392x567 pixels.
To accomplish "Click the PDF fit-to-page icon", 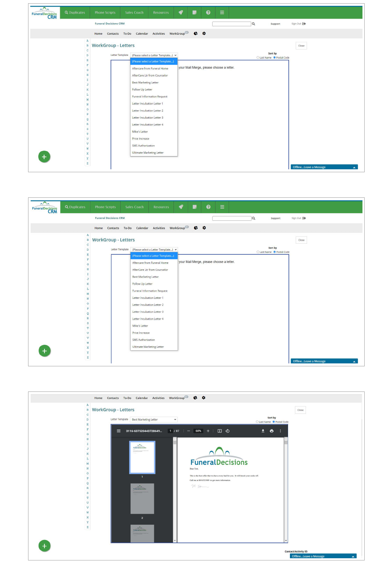I will tap(220, 431).
